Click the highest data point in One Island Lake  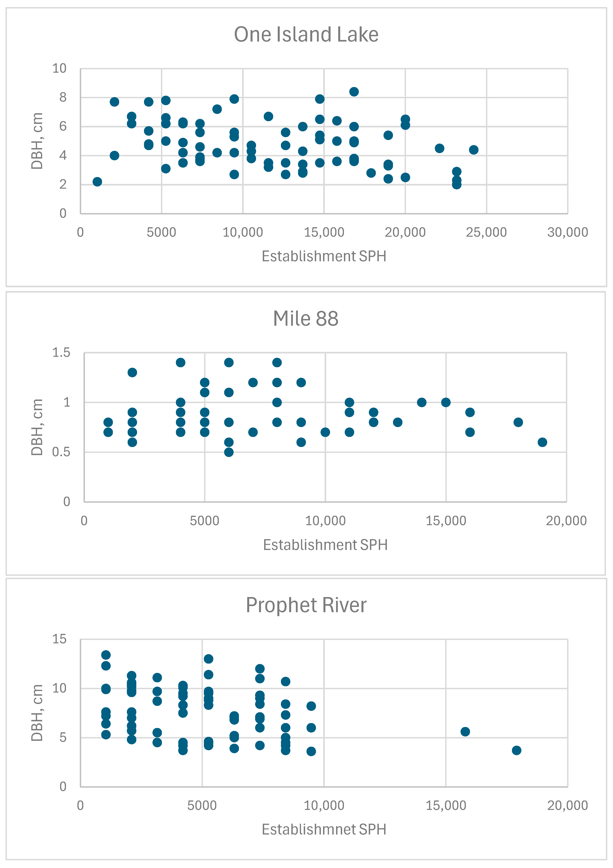tap(354, 92)
